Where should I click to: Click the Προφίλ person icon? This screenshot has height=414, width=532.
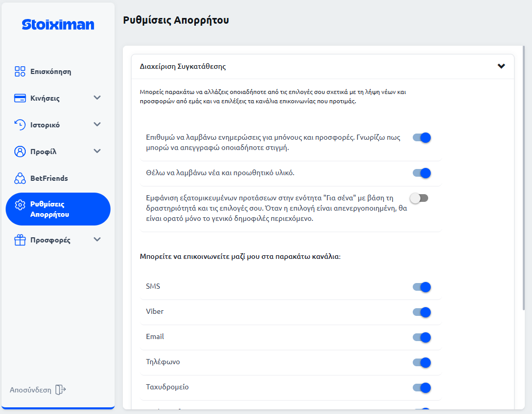point(21,151)
